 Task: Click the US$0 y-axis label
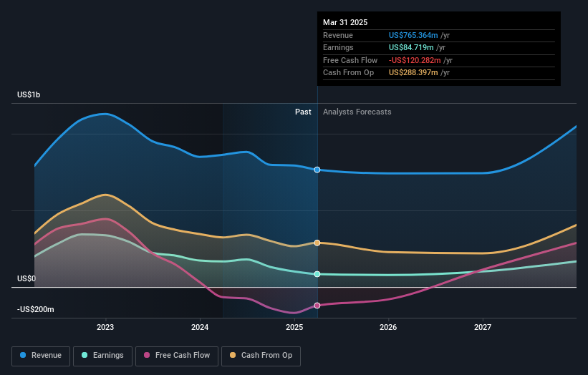(26, 278)
